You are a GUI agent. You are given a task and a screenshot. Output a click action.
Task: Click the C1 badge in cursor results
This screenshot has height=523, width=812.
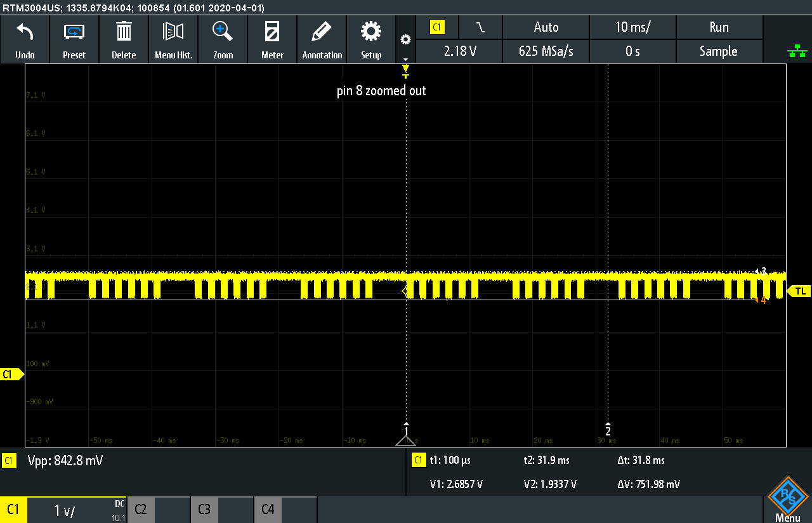coord(419,460)
